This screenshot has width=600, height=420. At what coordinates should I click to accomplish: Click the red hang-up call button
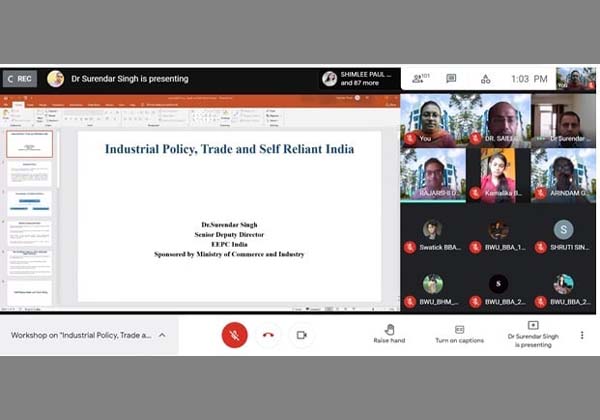click(x=268, y=335)
